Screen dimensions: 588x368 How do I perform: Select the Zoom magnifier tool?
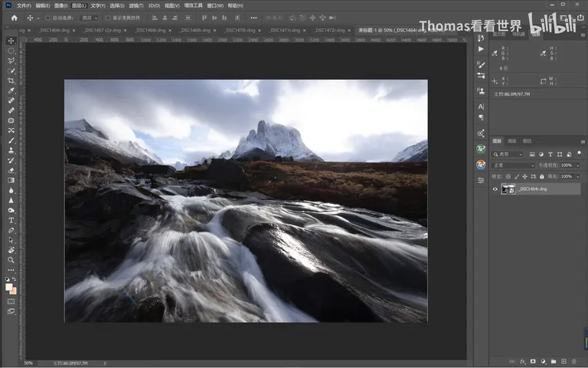click(11, 260)
